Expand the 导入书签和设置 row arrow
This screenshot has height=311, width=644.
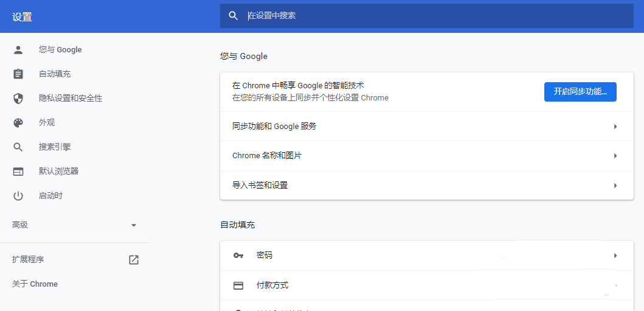615,185
